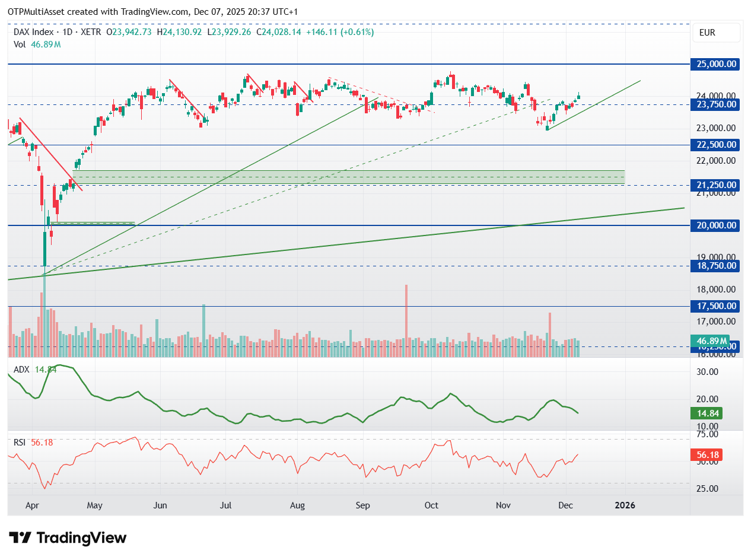Click the 20,000.00 price label

715,225
